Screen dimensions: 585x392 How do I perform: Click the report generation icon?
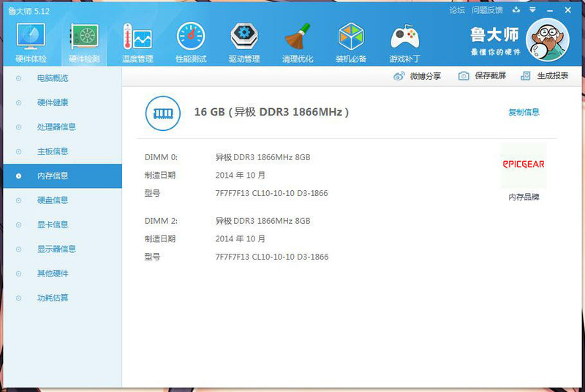click(525, 76)
